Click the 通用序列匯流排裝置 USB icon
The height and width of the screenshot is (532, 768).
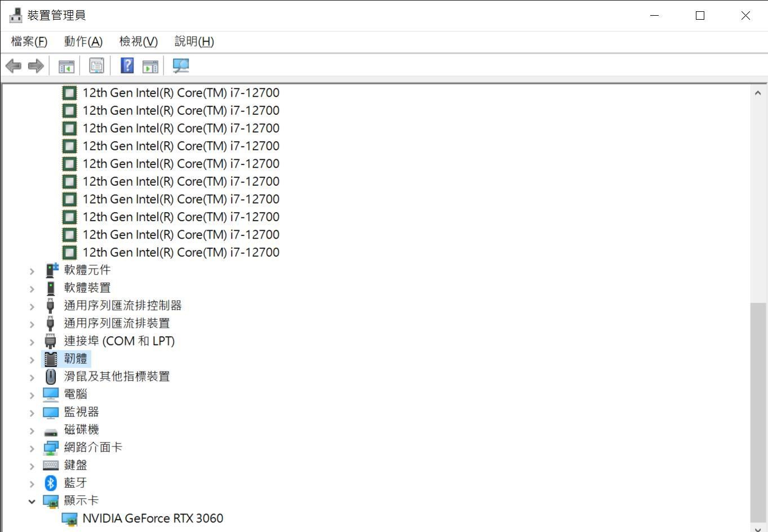50,324
